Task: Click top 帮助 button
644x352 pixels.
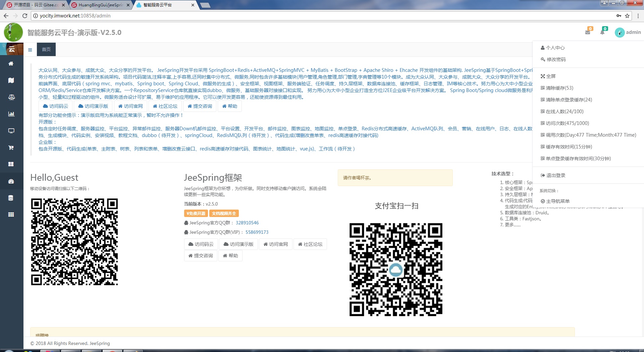Action: pyautogui.click(x=230, y=106)
